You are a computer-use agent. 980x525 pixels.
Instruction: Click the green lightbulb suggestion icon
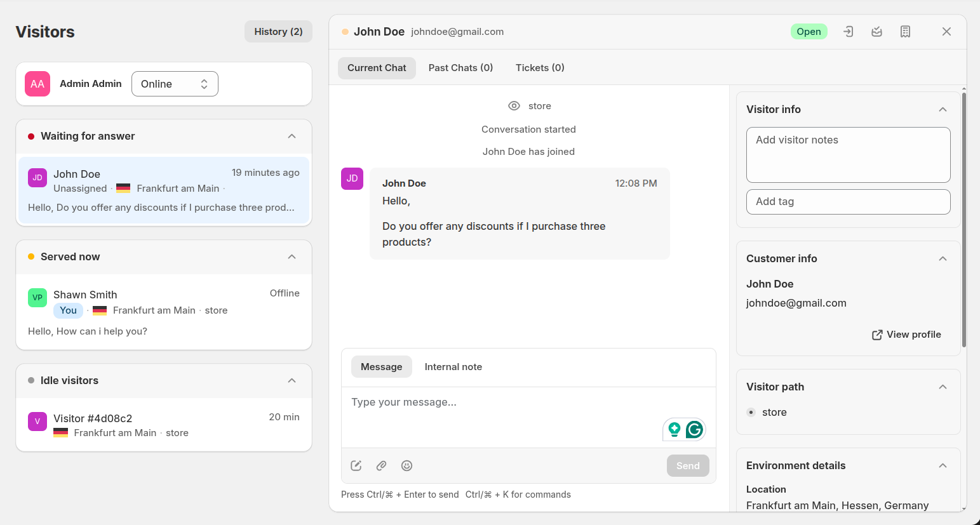[675, 430]
